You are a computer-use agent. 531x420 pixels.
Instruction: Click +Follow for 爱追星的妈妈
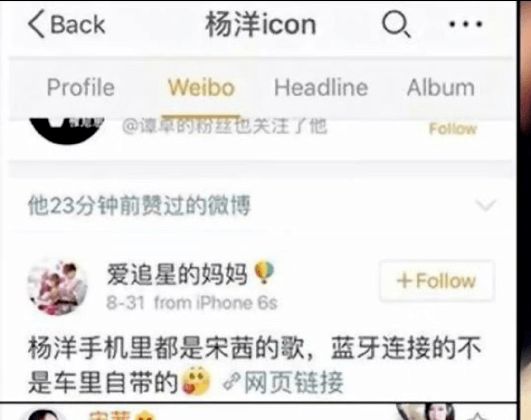pos(437,281)
